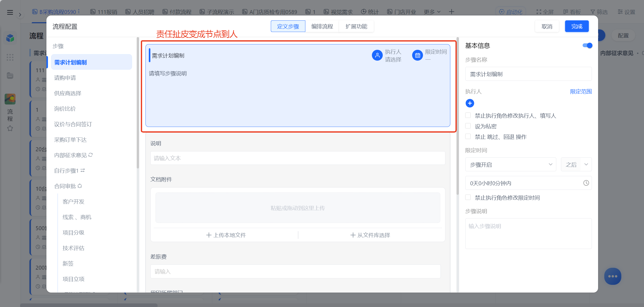Open the 视觉需求 view tab
Image resolution: width=644 pixels, height=307 pixels.
coord(338,12)
